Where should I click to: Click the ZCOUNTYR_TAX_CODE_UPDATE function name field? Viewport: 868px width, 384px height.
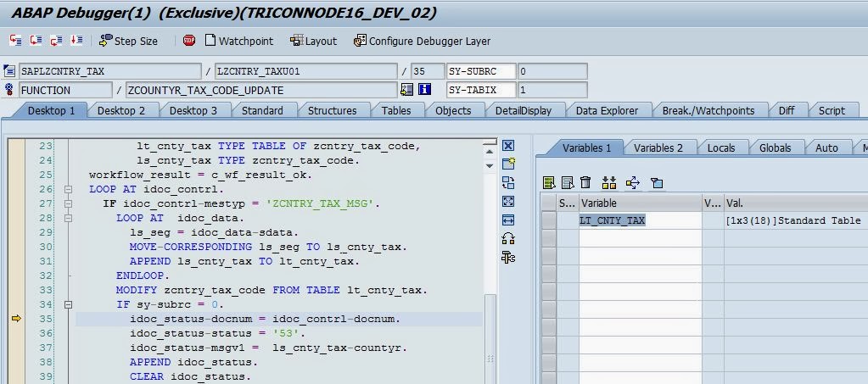click(261, 90)
